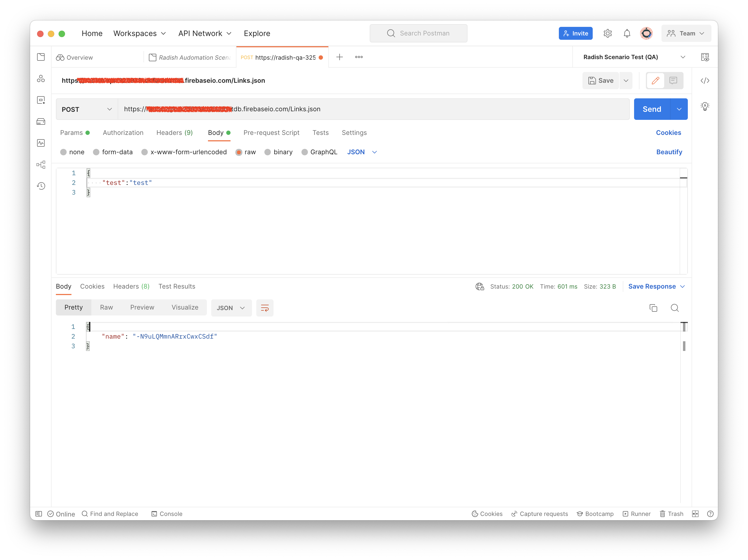This screenshot has width=748, height=560.
Task: Open Collections in the left sidebar
Action: [41, 57]
